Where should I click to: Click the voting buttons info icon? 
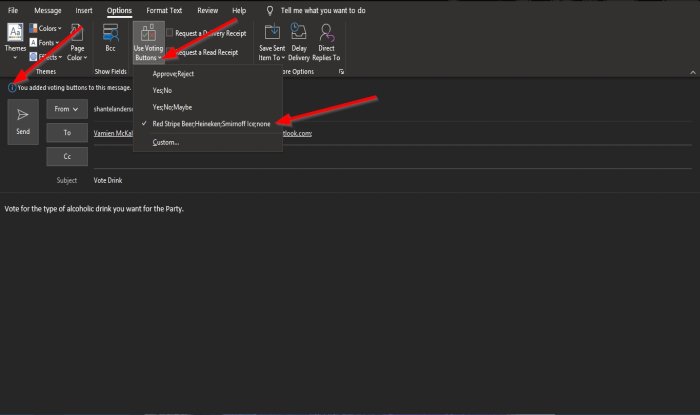point(12,88)
